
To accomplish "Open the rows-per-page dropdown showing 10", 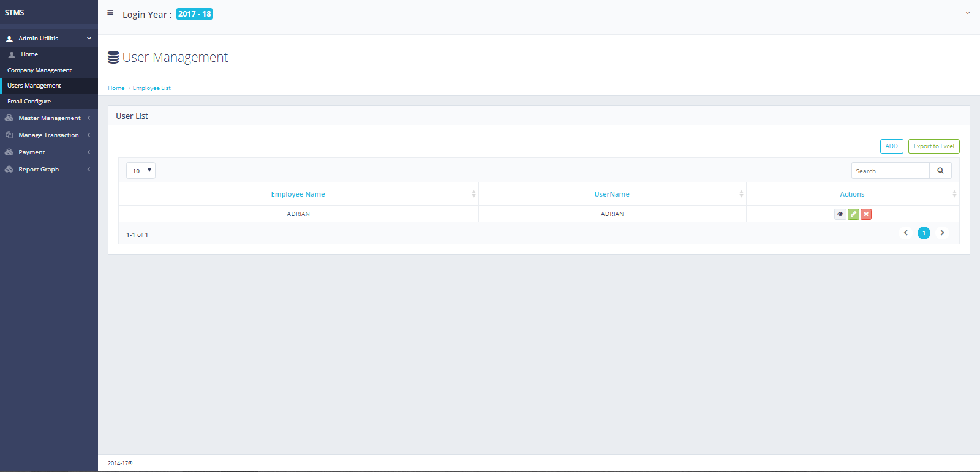I will pyautogui.click(x=141, y=171).
